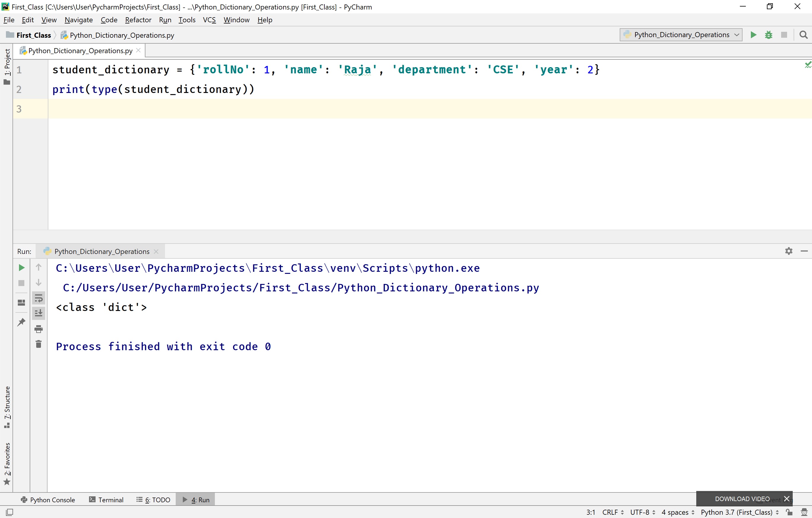Open the VCS menu

point(210,20)
